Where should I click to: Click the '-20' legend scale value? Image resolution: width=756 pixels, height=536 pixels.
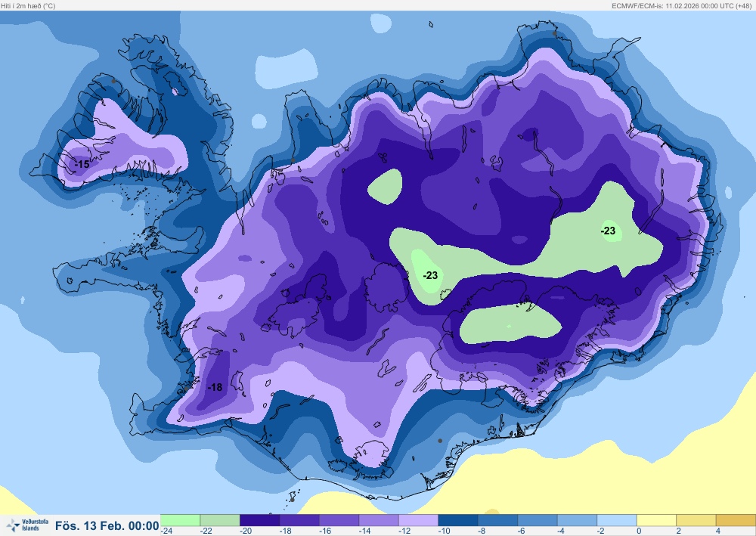246,531
